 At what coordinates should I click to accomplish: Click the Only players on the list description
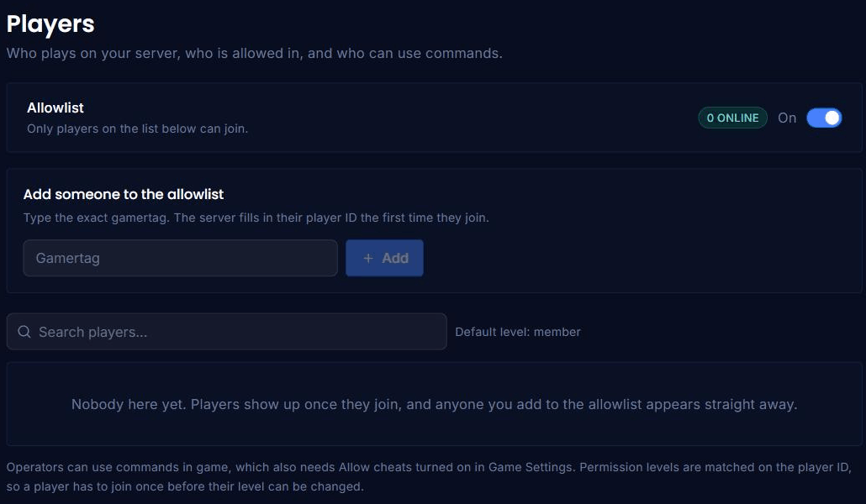pyautogui.click(x=138, y=129)
